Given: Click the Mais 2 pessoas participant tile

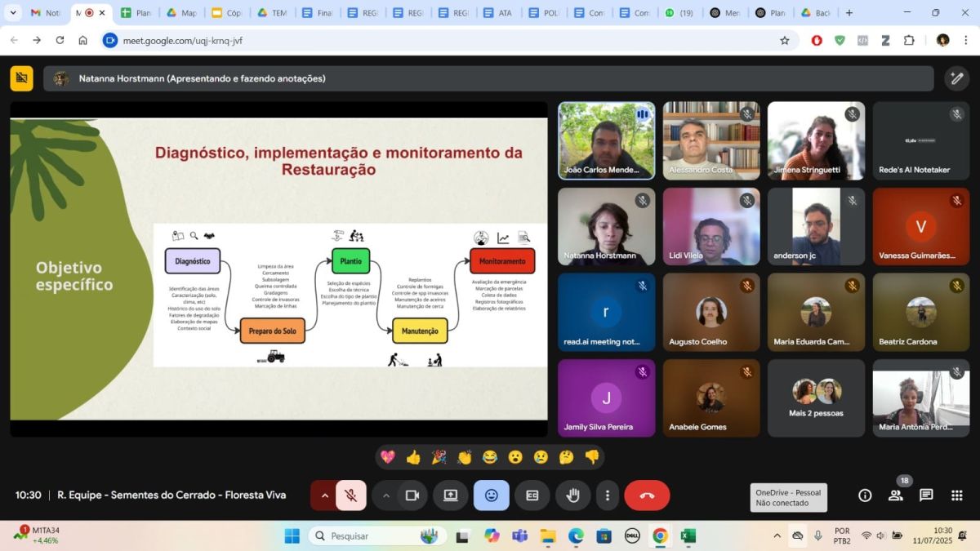Looking at the screenshot, I should click(816, 398).
